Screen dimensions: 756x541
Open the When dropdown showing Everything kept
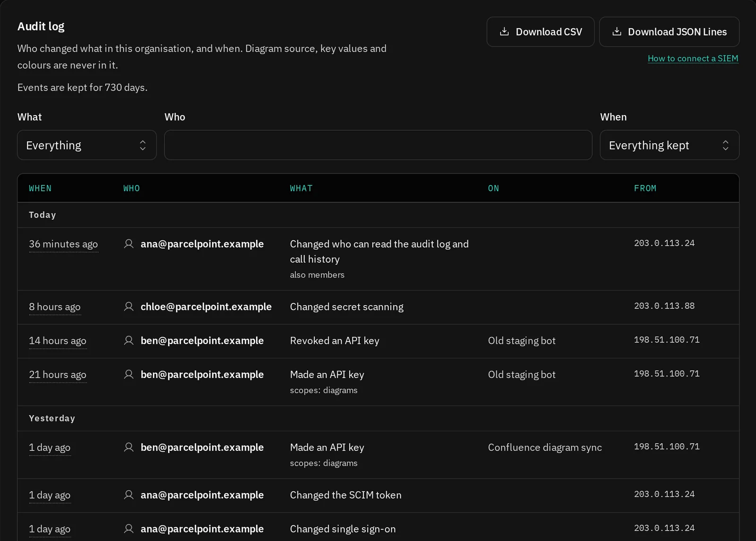point(670,145)
